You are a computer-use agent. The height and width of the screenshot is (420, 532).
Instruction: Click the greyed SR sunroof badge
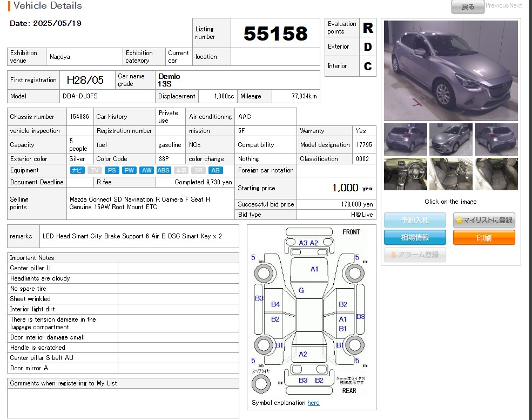coord(198,170)
